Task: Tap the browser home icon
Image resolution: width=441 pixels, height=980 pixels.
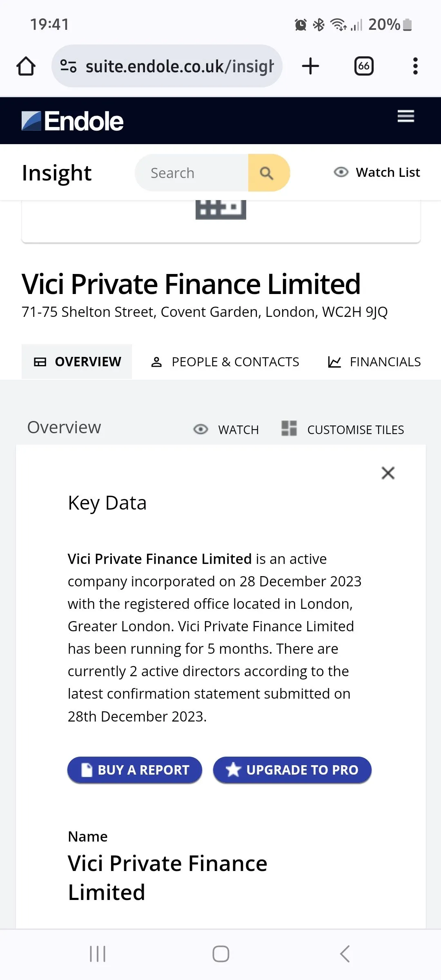Action: tap(26, 66)
